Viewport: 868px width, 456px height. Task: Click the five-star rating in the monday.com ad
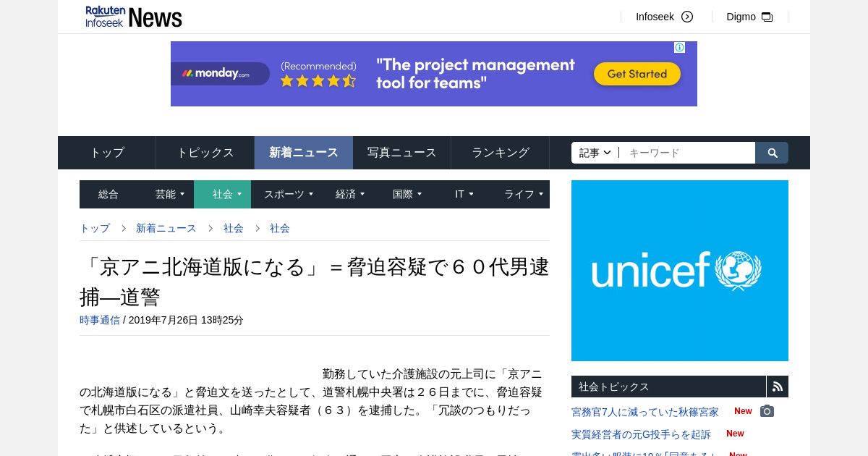(318, 81)
